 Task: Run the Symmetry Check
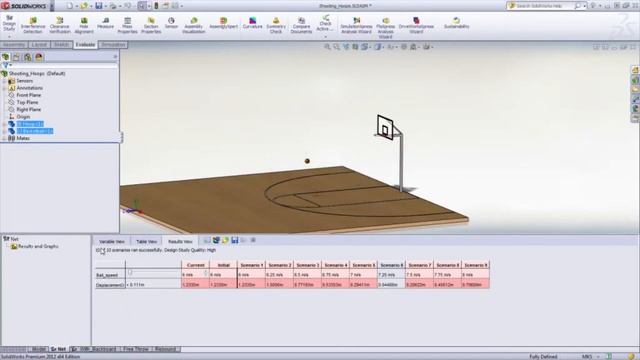coord(276,25)
